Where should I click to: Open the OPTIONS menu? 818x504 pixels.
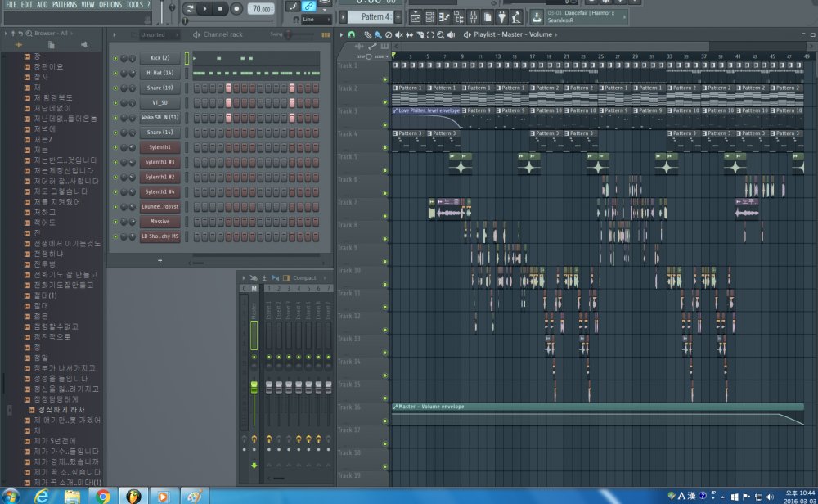(110, 5)
